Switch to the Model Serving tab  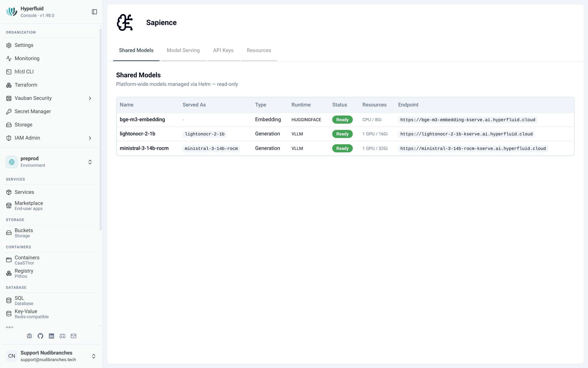coord(183,50)
